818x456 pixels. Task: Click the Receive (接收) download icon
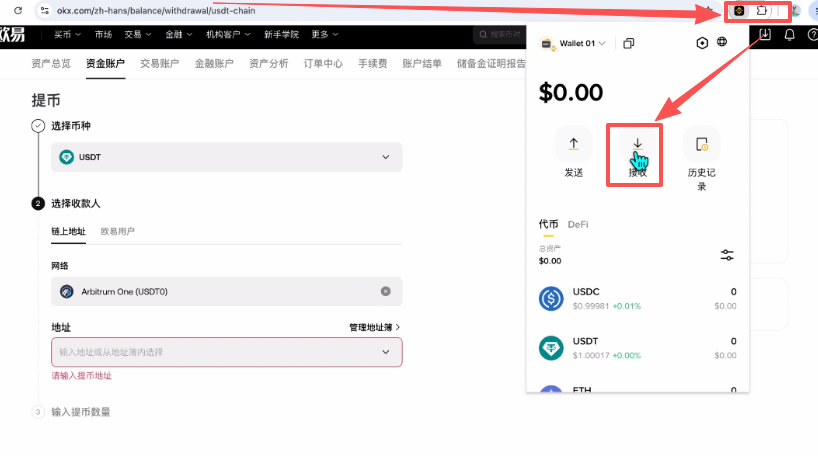[637, 145]
